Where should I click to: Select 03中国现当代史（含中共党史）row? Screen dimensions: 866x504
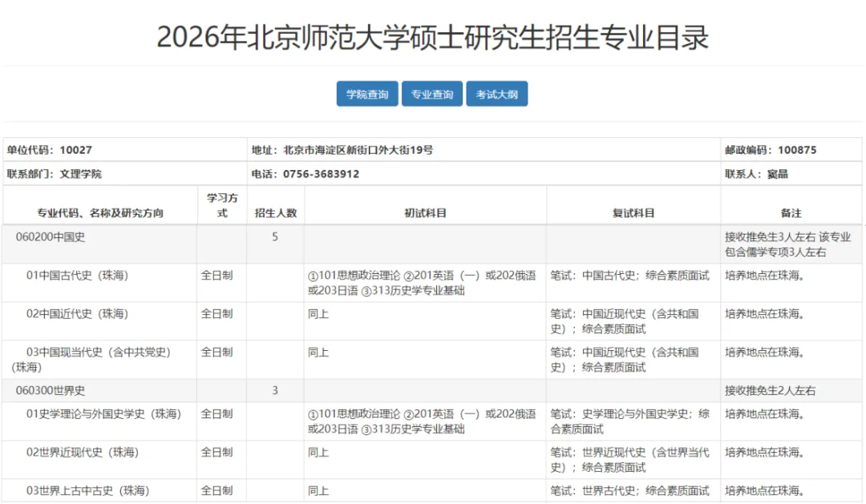pos(432,359)
